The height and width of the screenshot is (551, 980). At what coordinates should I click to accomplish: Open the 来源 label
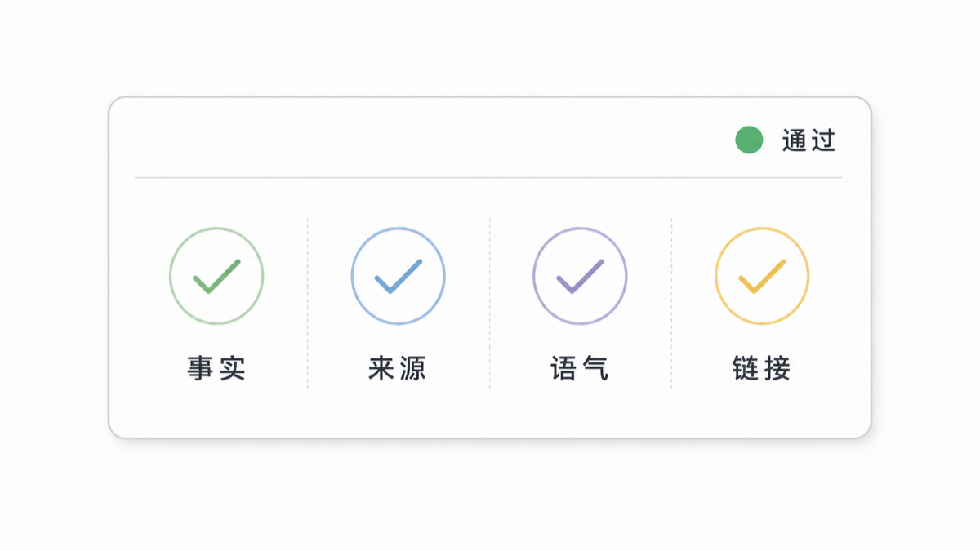[x=398, y=368]
